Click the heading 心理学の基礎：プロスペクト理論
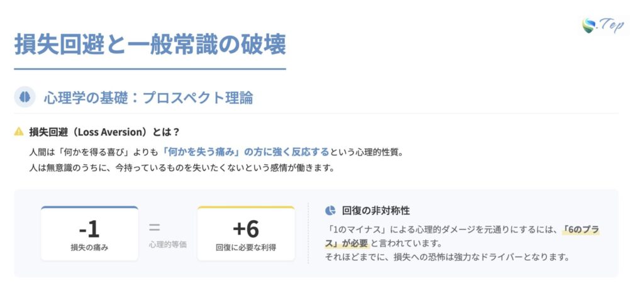The height and width of the screenshot is (288, 644). (x=148, y=97)
